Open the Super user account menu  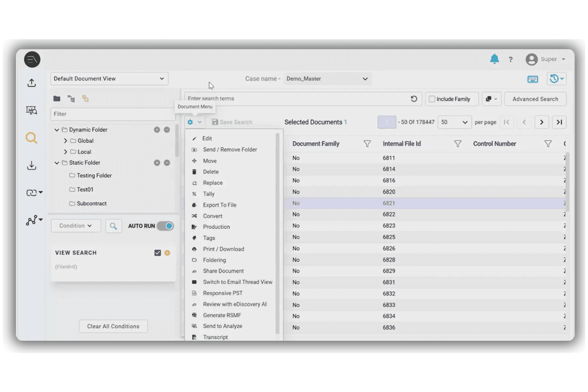(x=545, y=59)
